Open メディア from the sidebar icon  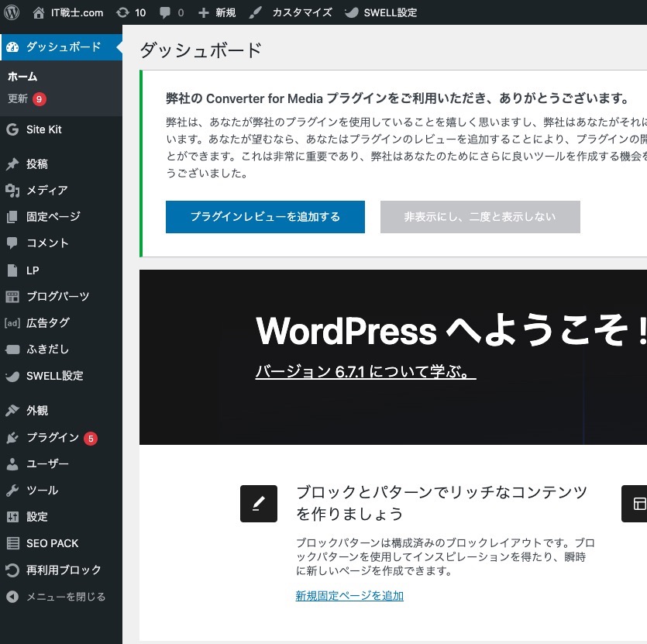point(12,191)
